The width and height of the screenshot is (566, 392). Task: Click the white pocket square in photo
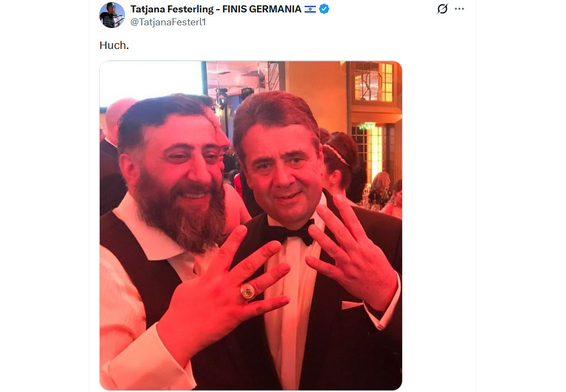point(352,305)
